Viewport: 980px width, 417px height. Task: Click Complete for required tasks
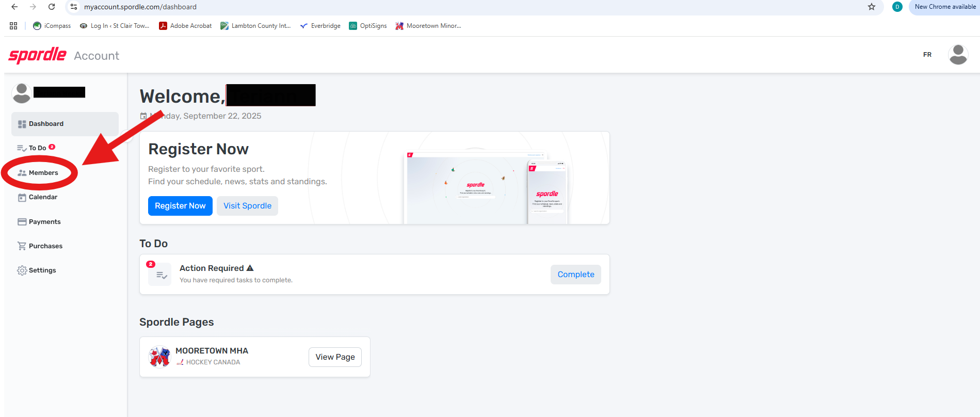click(576, 275)
